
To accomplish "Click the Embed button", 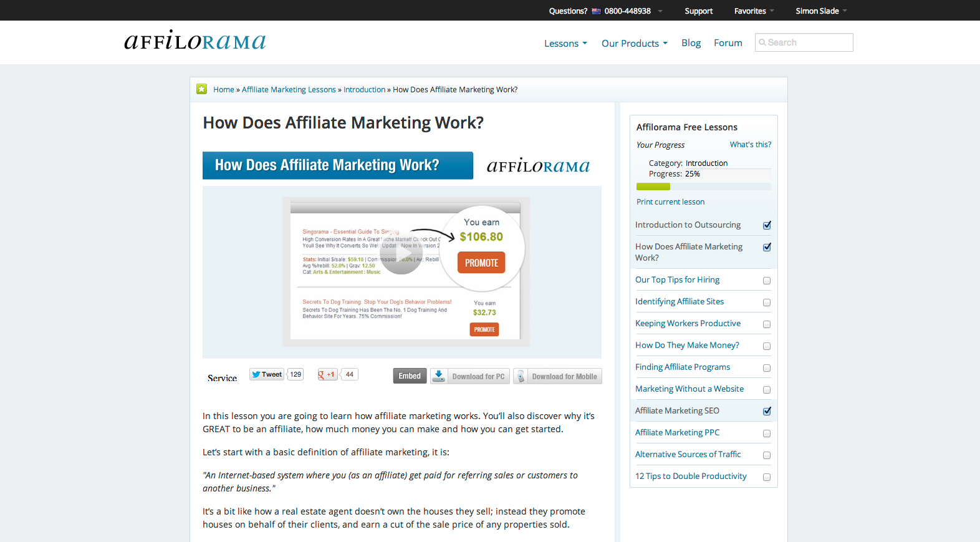I will [x=410, y=376].
